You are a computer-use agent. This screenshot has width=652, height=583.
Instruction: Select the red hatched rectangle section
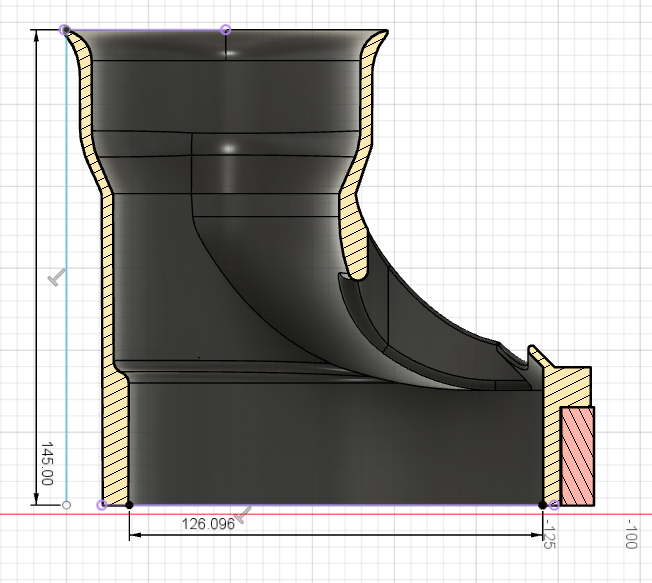pyautogui.click(x=577, y=455)
